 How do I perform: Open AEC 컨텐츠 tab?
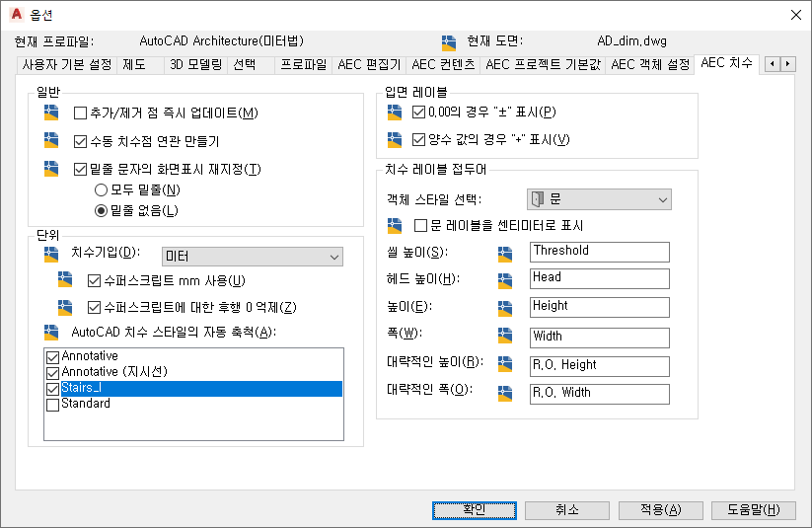click(443, 65)
